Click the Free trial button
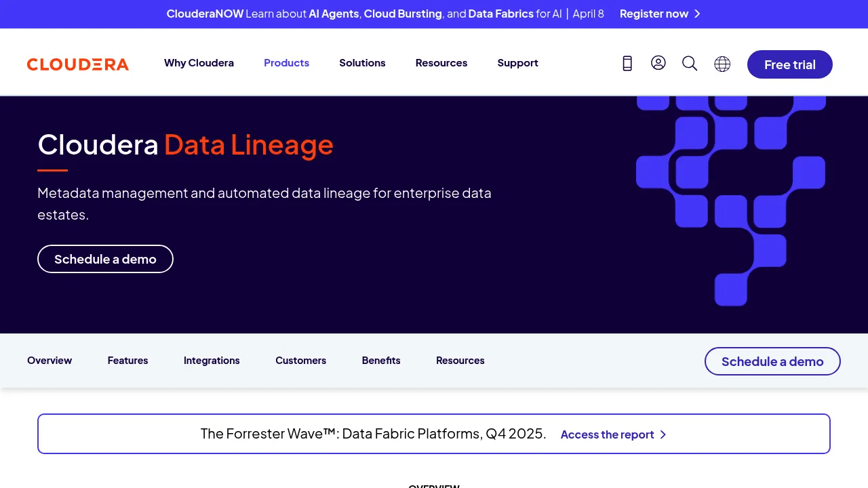 pos(790,64)
